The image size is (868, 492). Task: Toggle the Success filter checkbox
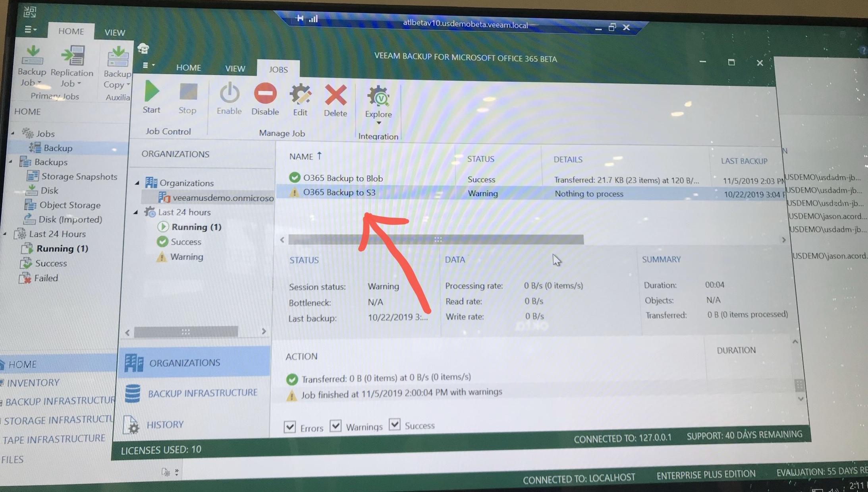click(x=394, y=424)
